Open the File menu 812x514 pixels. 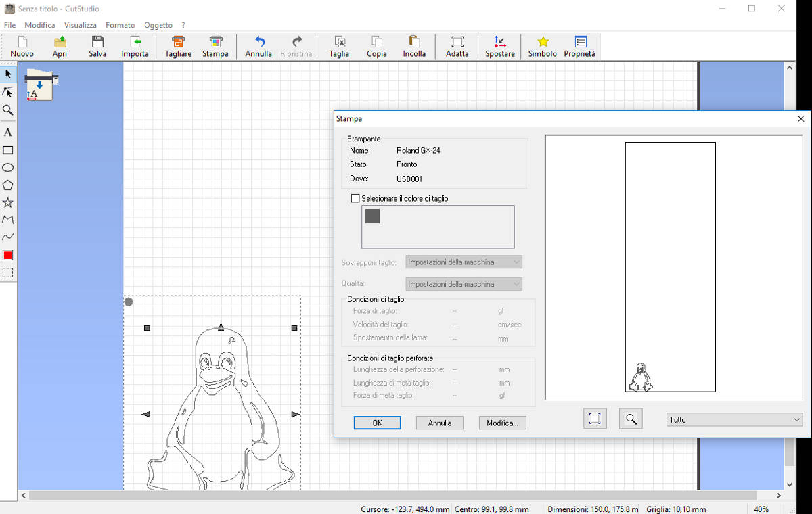point(9,25)
